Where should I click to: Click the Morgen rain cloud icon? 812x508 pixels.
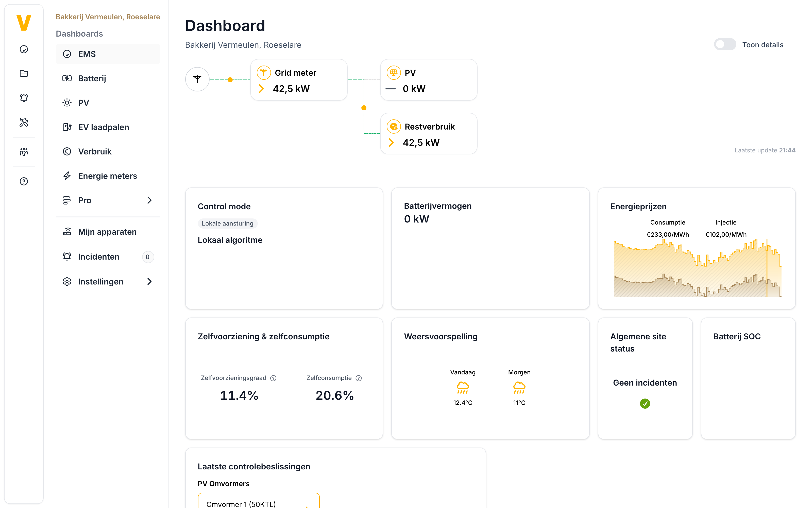[519, 388]
